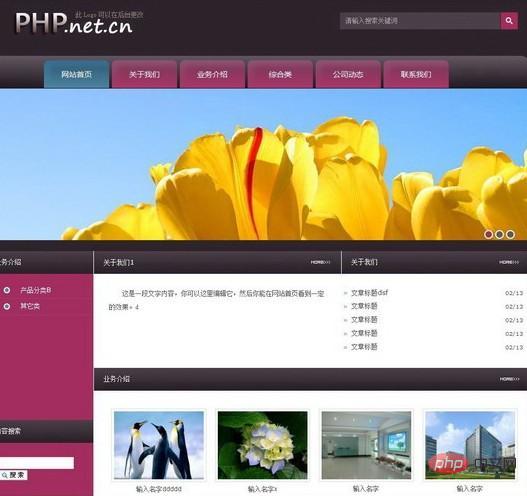Click the 关于我们1 section title
This screenshot has height=496, width=527.
tap(118, 262)
